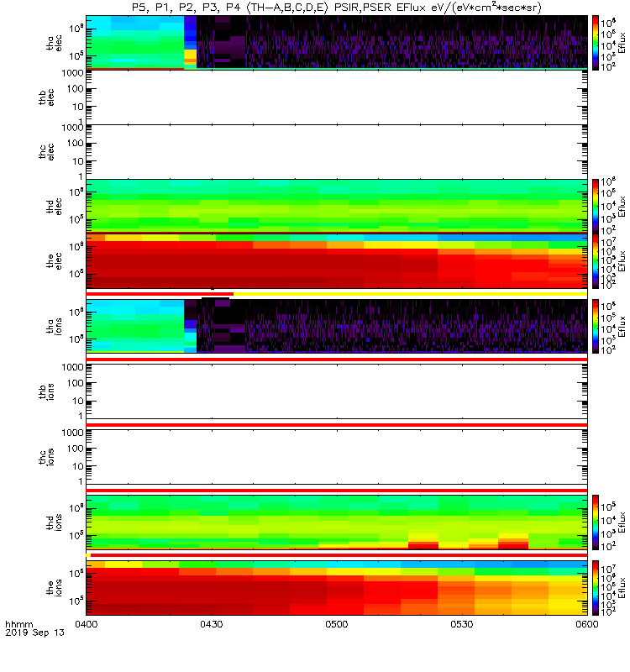Select the "thc elec" axis label
This screenshot has width=630, height=672.
pos(46,152)
